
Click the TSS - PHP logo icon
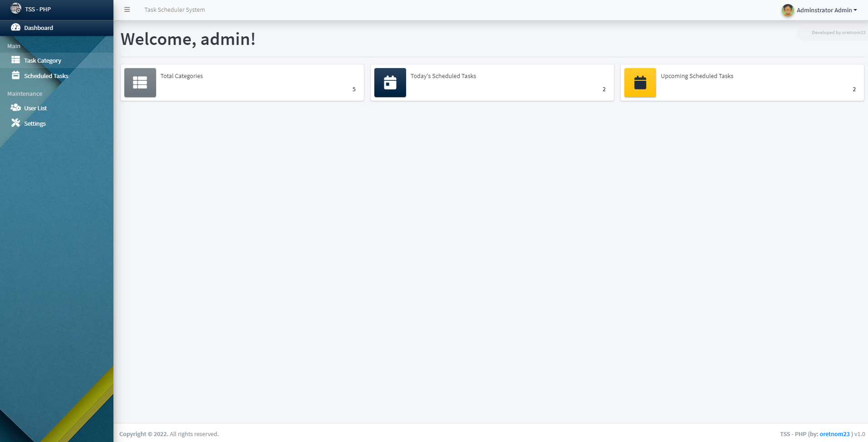tap(16, 8)
